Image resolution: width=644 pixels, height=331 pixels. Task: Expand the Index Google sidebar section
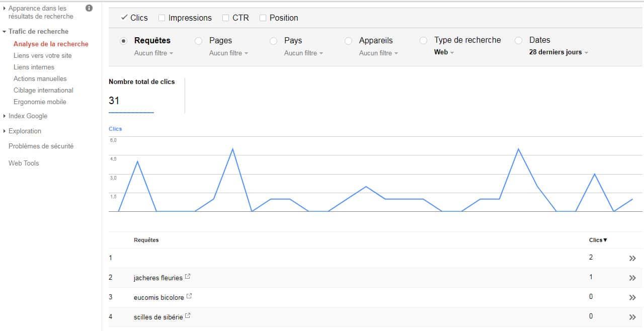tap(28, 116)
